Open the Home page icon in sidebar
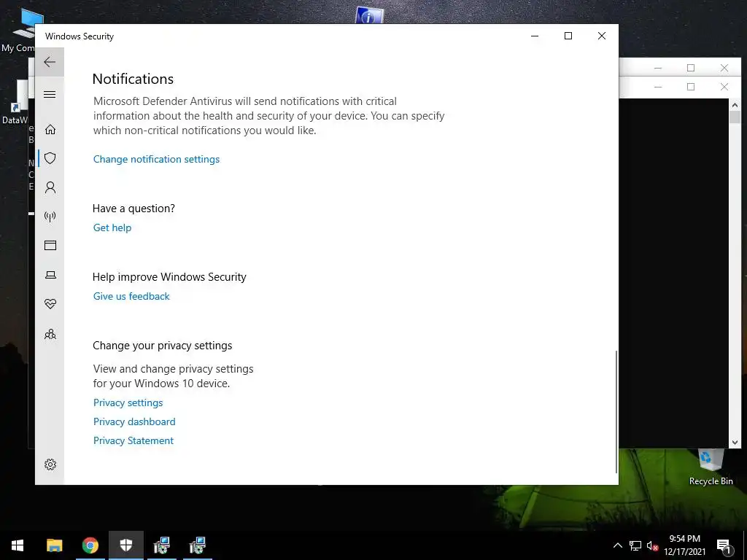747x560 pixels. point(50,129)
